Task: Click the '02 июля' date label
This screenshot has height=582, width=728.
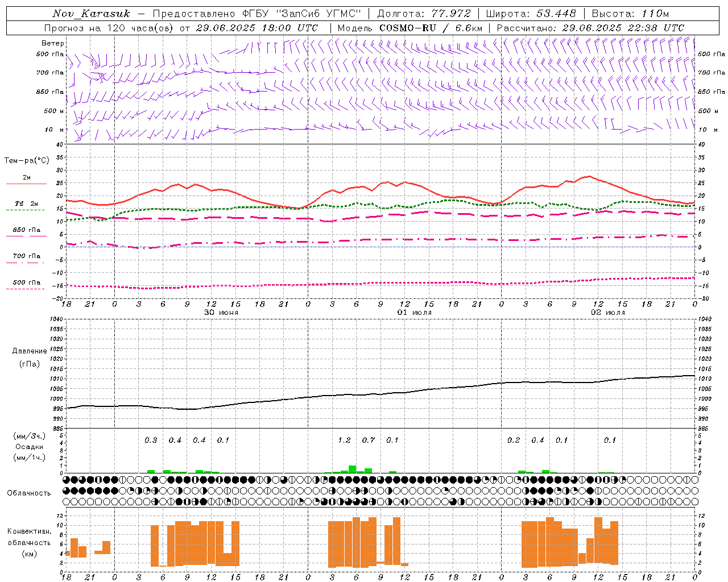Action: [608, 313]
